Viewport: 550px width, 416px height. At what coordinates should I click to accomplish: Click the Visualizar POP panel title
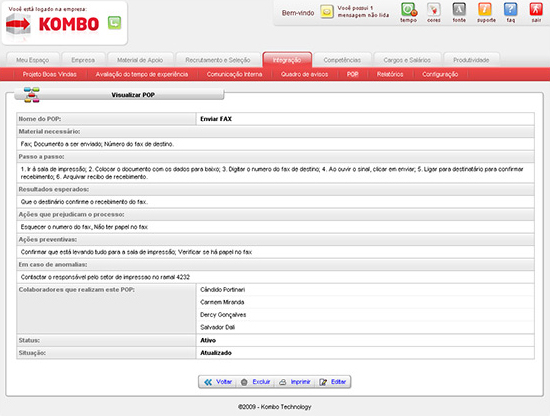[133, 95]
